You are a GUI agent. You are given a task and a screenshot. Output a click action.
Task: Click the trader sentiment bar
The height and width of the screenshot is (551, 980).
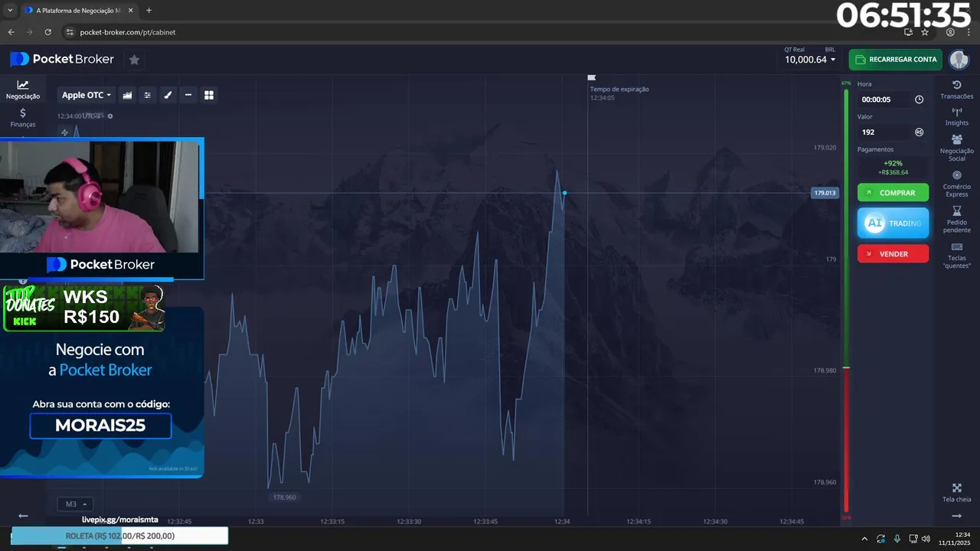(846, 301)
